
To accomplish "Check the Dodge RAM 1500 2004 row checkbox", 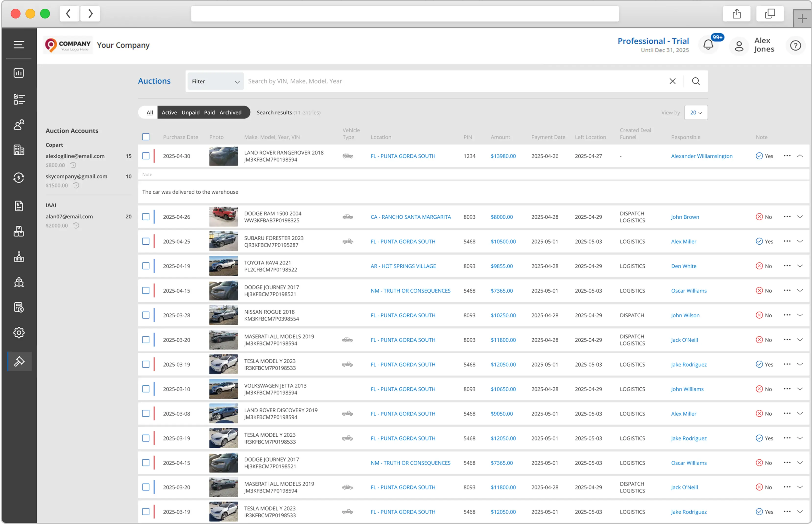I will tap(146, 217).
